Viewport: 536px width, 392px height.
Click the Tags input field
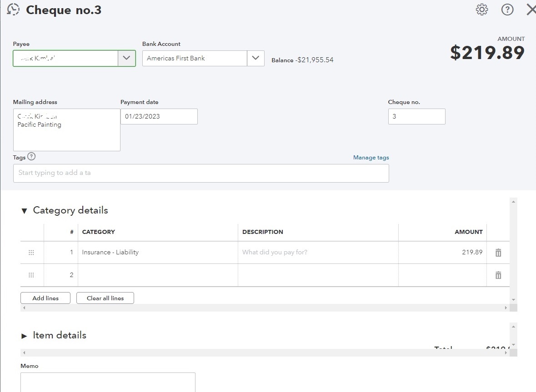click(201, 173)
